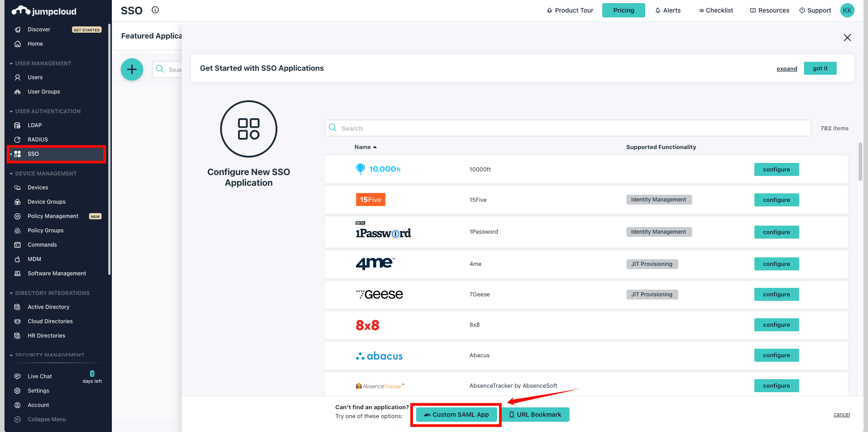This screenshot has height=432, width=868.
Task: Click the 15Five Identity Management tag
Action: point(659,200)
